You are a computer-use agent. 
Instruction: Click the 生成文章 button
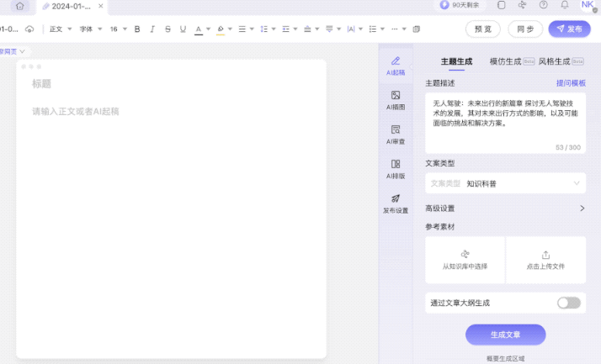[505, 335]
